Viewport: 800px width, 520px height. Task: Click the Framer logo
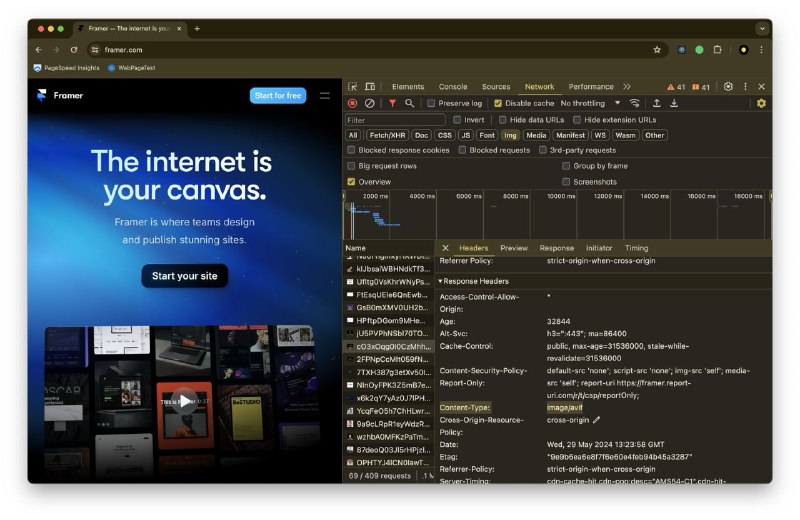pos(60,95)
